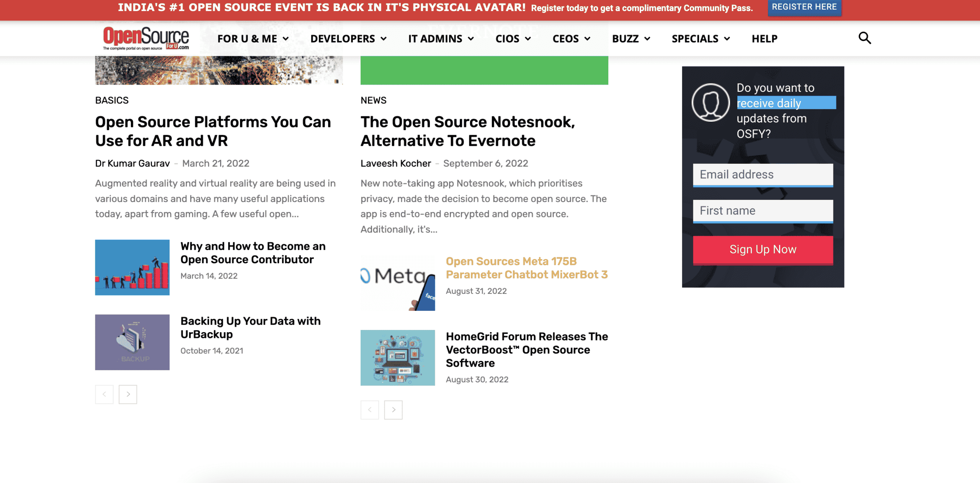
Task: Open HomeGrid Forum VectorBoost article
Action: point(527,350)
